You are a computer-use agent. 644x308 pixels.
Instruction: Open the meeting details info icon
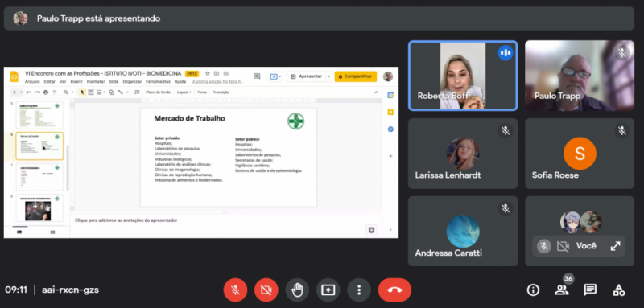click(533, 290)
